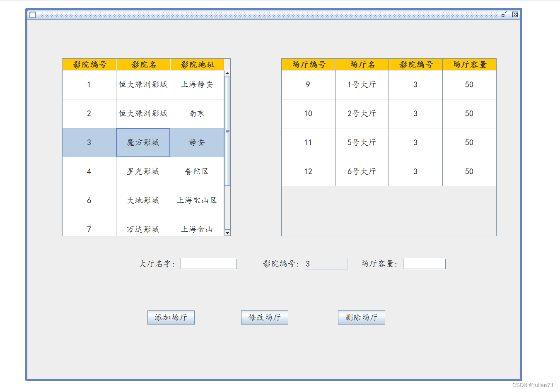Screen dimensions: 560x392
Task: Focus the 场厅容量 input field
Action: 424,264
